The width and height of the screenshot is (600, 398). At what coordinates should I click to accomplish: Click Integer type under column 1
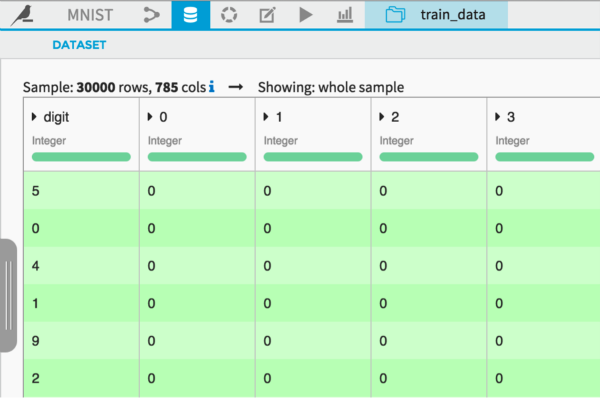(280, 141)
